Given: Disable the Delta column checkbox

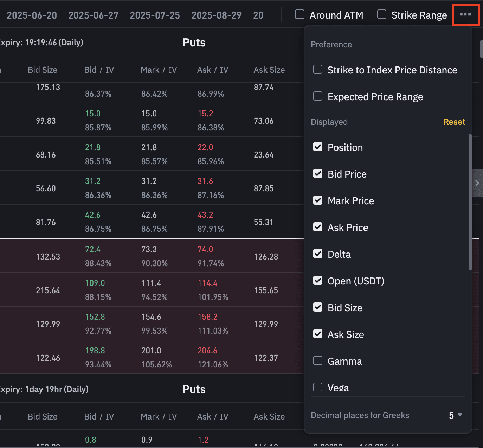Looking at the screenshot, I should click(x=318, y=254).
